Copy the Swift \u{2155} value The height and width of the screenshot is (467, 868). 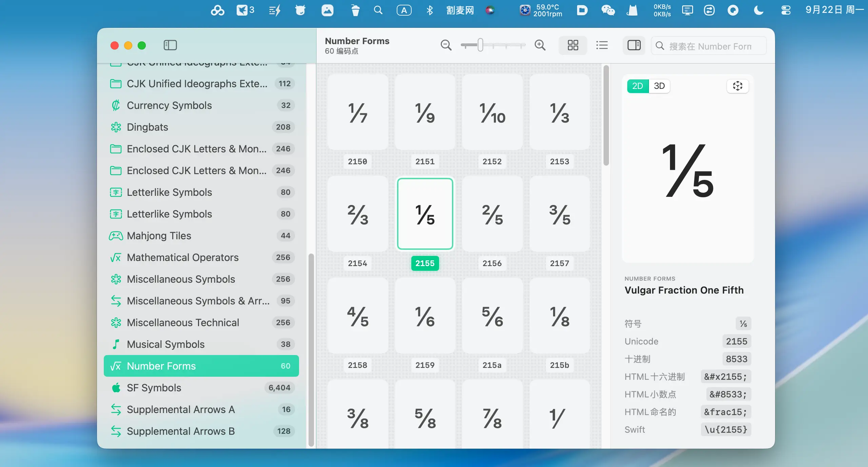tap(726, 430)
